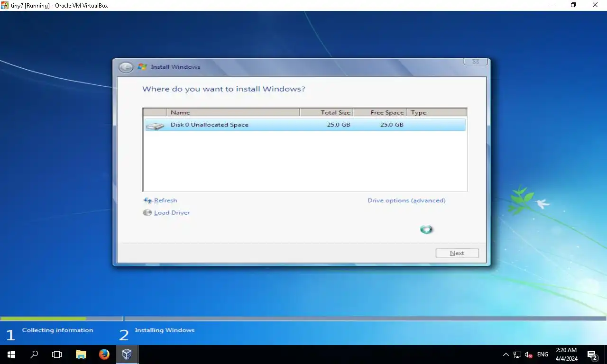Image resolution: width=607 pixels, height=364 pixels.
Task: Click the Load Driver disc icon
Action: [x=147, y=213]
